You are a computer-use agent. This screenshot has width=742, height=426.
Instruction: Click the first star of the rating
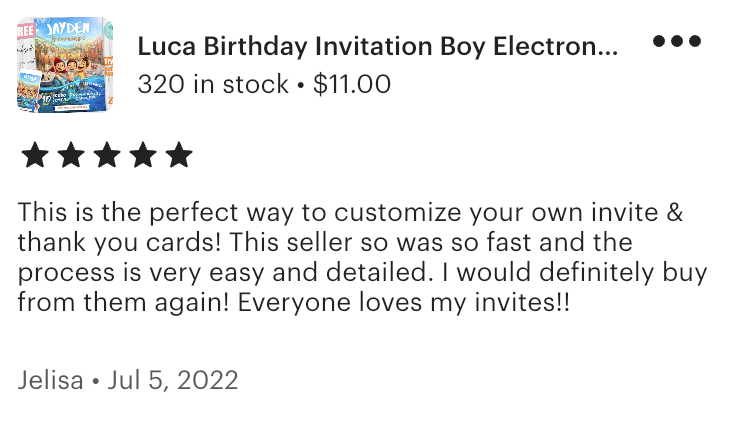(x=35, y=155)
